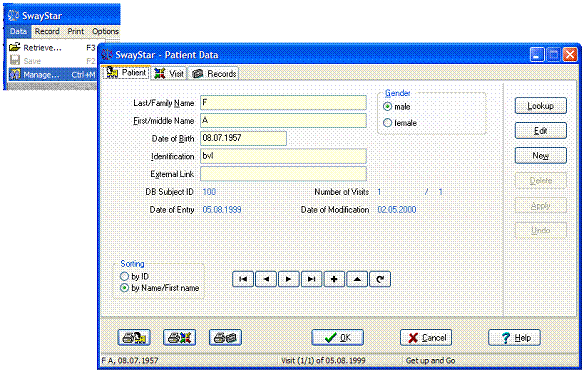This screenshot has width=585, height=375.
Task: Click the Lookup button
Action: tap(541, 106)
